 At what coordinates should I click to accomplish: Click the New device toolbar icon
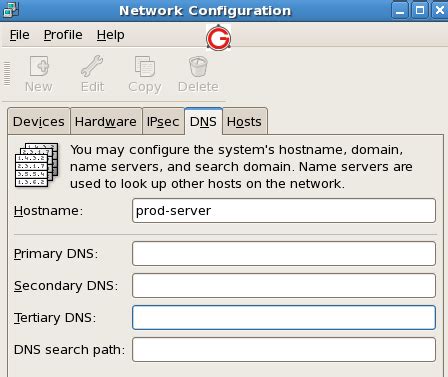click(x=39, y=66)
